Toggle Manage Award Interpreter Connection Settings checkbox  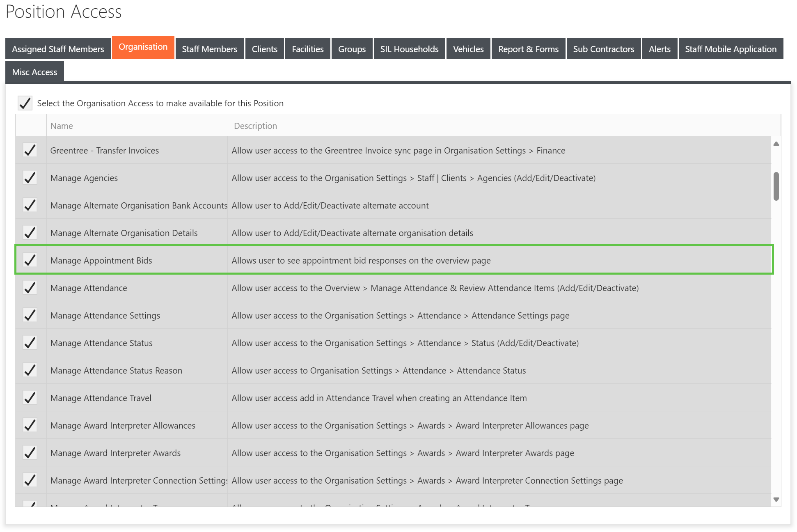[30, 480]
